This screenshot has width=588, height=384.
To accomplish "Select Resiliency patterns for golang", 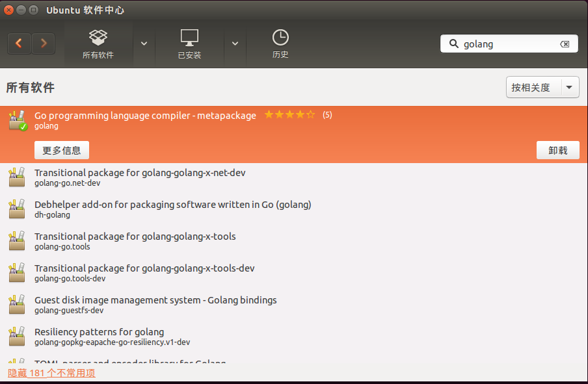I will pyautogui.click(x=294, y=337).
